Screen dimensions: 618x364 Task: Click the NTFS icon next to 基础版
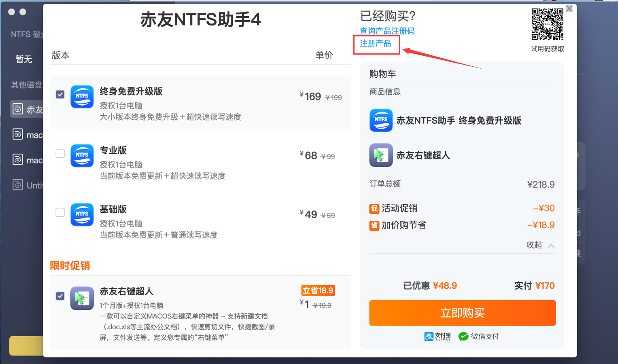[x=82, y=215]
